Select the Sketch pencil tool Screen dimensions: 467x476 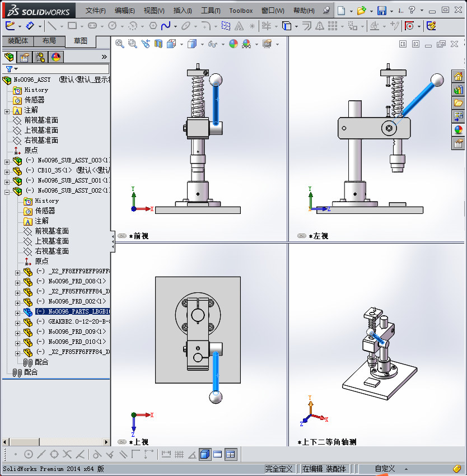point(10,26)
